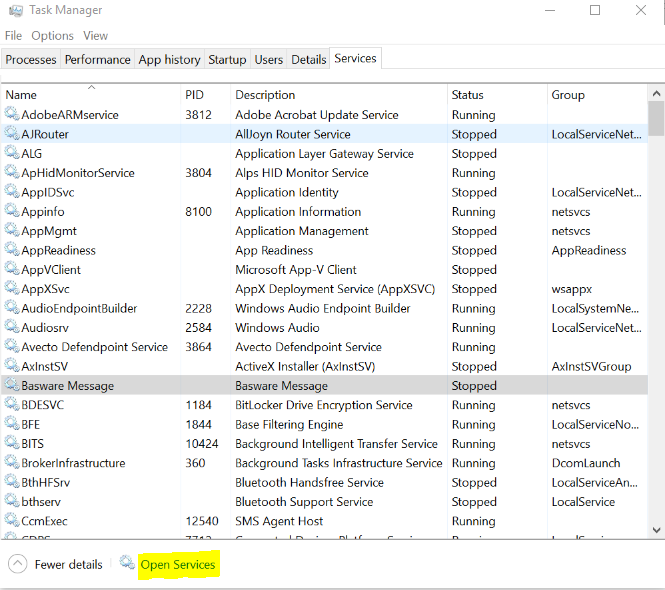665x590 pixels.
Task: Click PID 3804 cell
Action: pyautogui.click(x=198, y=173)
